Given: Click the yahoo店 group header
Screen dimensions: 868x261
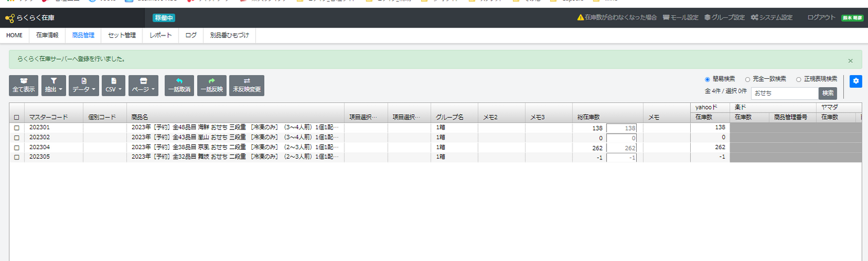Looking at the screenshot, I should tap(710, 107).
